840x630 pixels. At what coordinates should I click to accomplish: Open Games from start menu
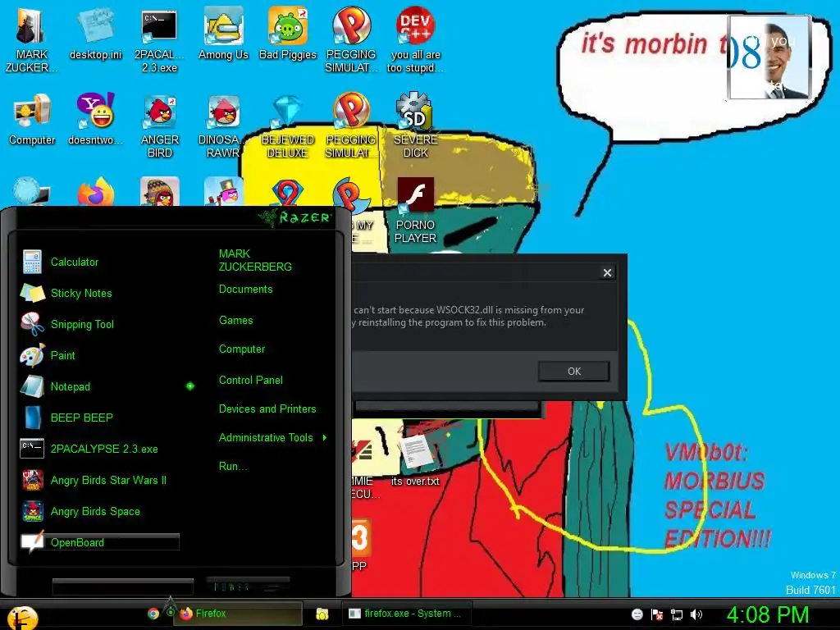tap(235, 321)
